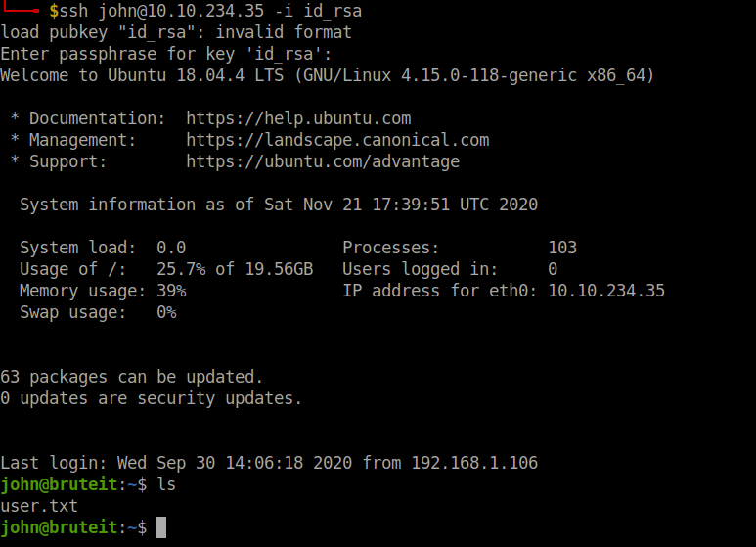
Task: Click the '0 updates are security updates' line
Action: 152,398
